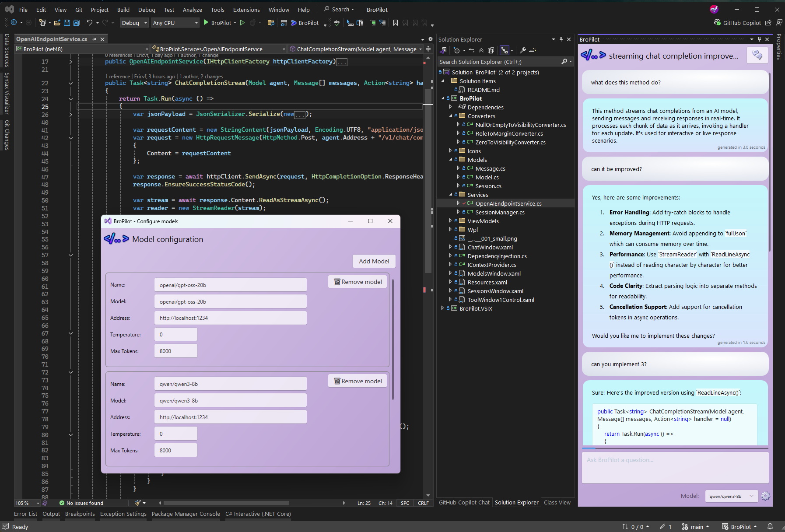Collapse the Models folder
Image resolution: width=785 pixels, height=532 pixels.
(x=450, y=160)
